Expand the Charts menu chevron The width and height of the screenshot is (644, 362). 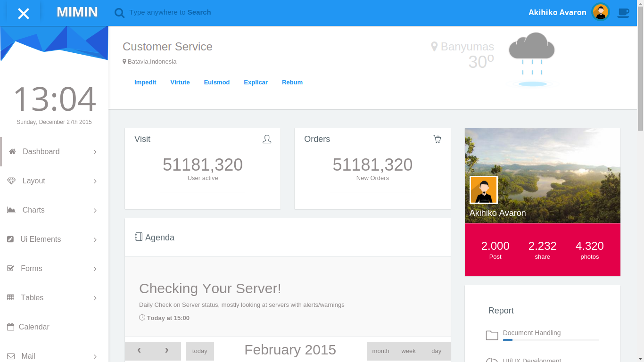pos(95,210)
